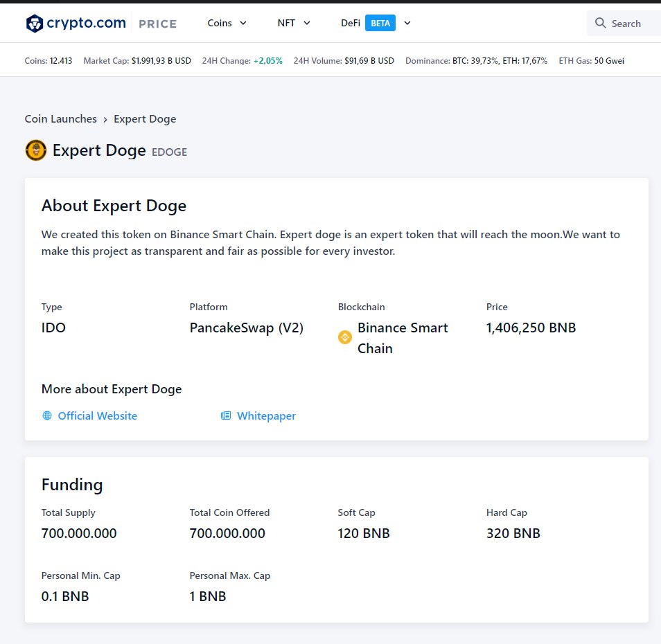Click the Dominance BTC 39,73% ETH 17,67% stat
Screen dimensions: 661x644
coord(477,61)
